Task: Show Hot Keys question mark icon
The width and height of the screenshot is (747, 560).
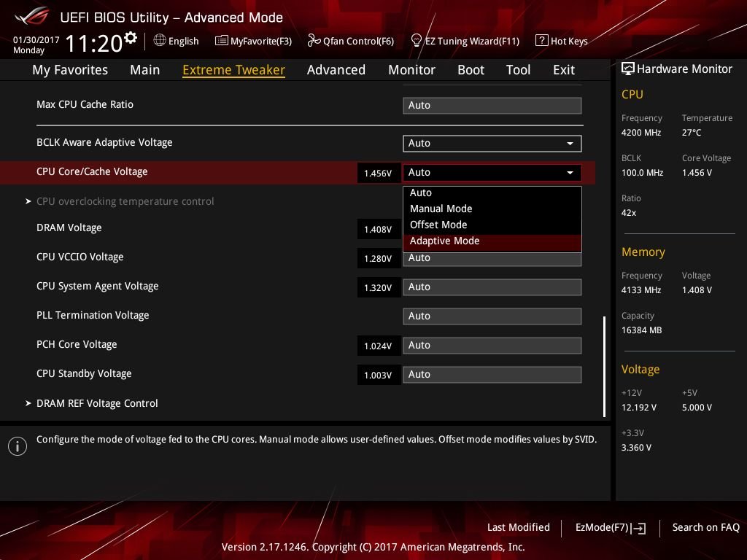Action: point(542,41)
